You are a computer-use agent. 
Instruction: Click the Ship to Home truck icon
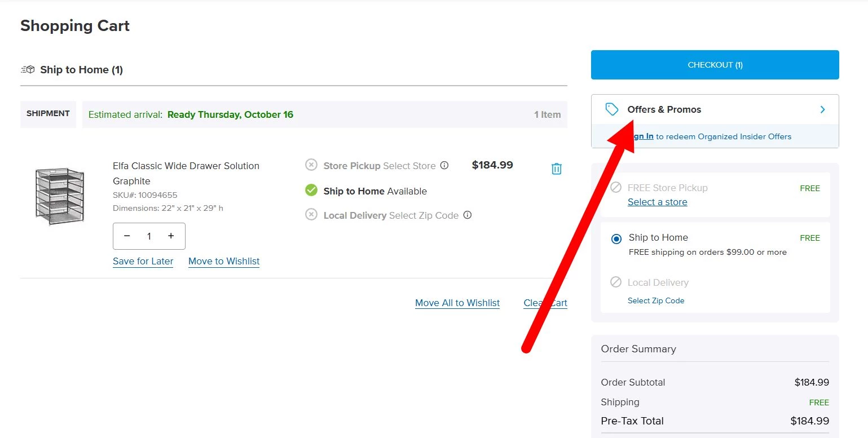click(28, 70)
